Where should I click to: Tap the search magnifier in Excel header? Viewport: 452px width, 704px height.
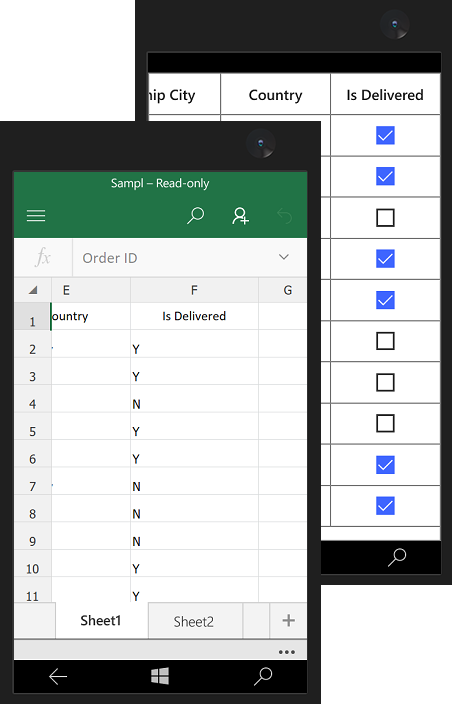195,216
